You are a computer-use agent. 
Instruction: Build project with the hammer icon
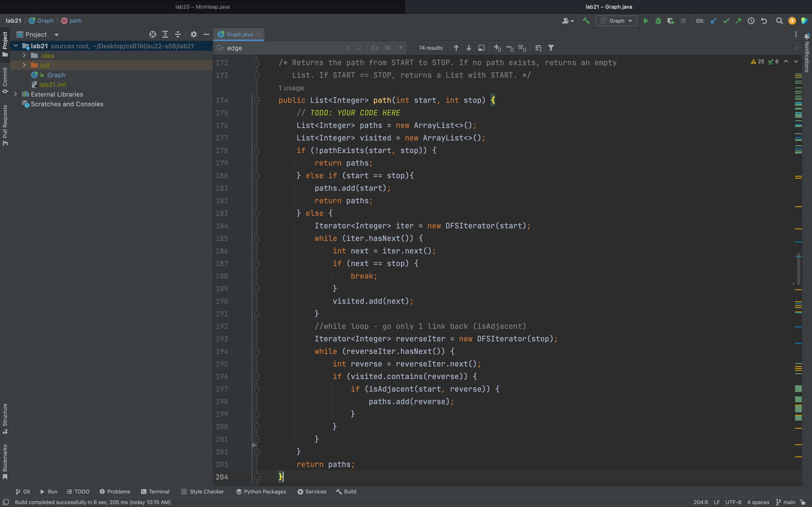point(586,21)
